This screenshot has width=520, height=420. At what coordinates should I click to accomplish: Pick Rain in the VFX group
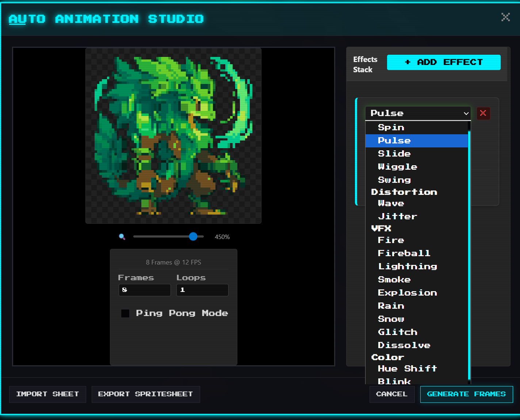click(417, 306)
